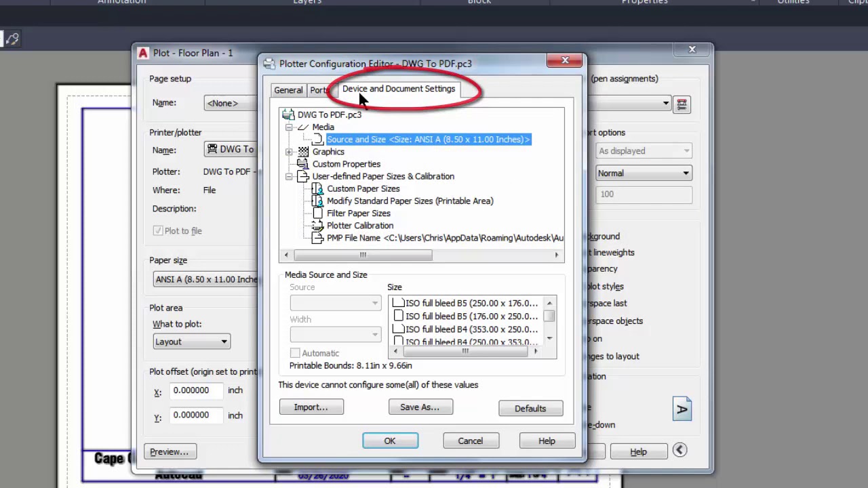Click the printer icon on Plotter Configuration Editor title bar
Viewport: 868px width, 488px height.
pos(269,64)
